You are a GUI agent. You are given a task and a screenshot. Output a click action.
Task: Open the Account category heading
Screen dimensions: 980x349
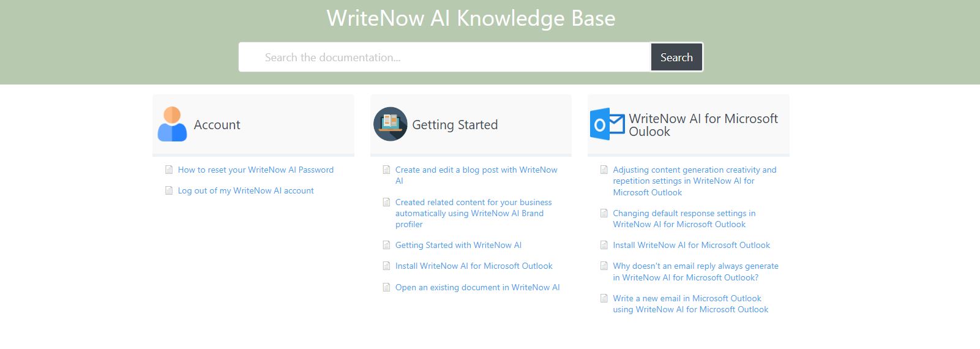(217, 125)
